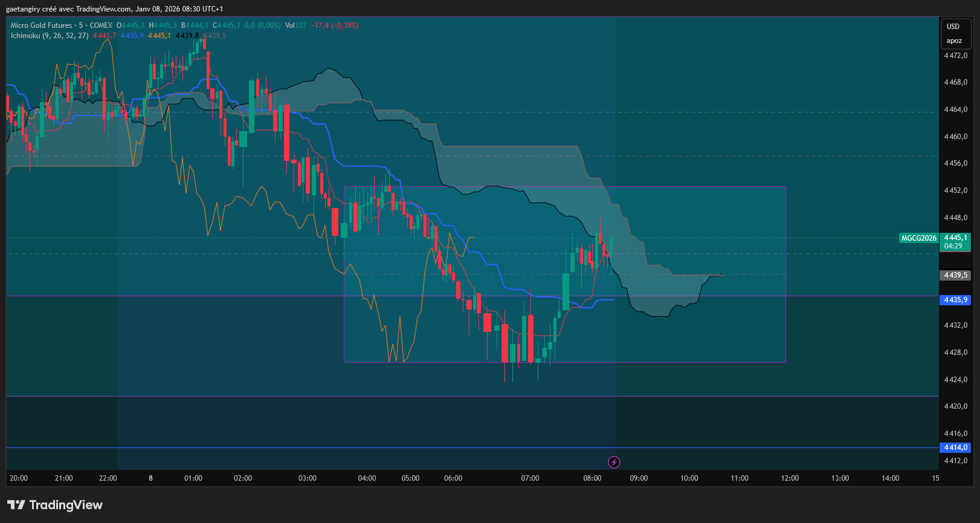Click the lightning economic event icon

click(614, 463)
